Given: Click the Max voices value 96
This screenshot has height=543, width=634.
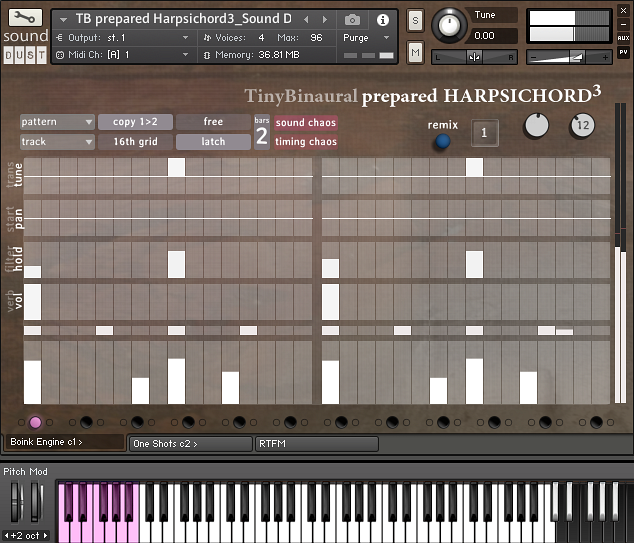Looking at the screenshot, I should click(316, 38).
